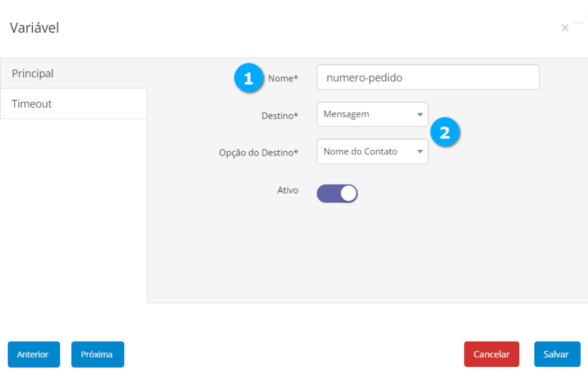This screenshot has height=375, width=588.
Task: Go back with the Anterior button
Action: point(33,354)
